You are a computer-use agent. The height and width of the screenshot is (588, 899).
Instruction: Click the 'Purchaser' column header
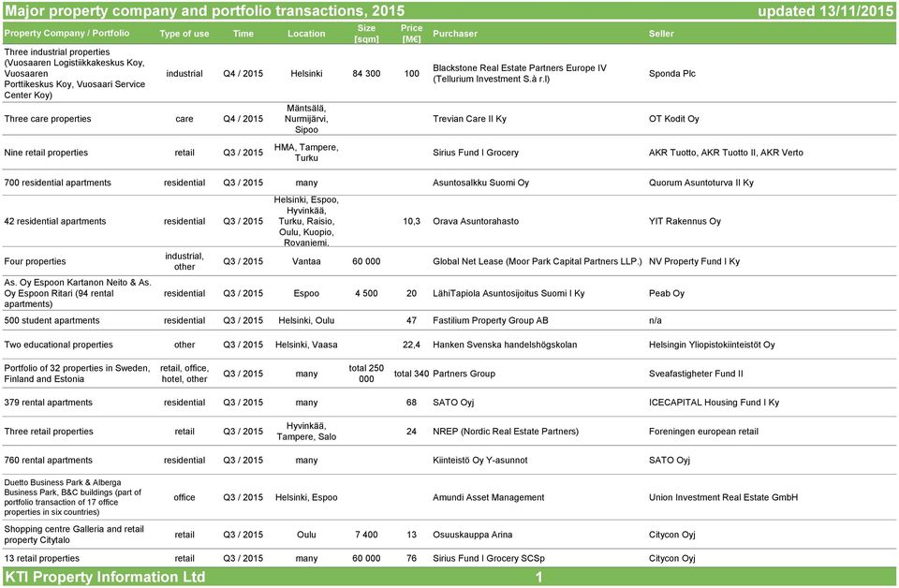coord(455,34)
